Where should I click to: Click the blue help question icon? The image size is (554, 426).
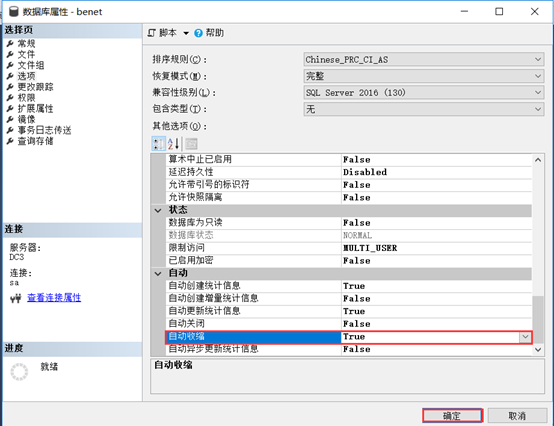199,33
